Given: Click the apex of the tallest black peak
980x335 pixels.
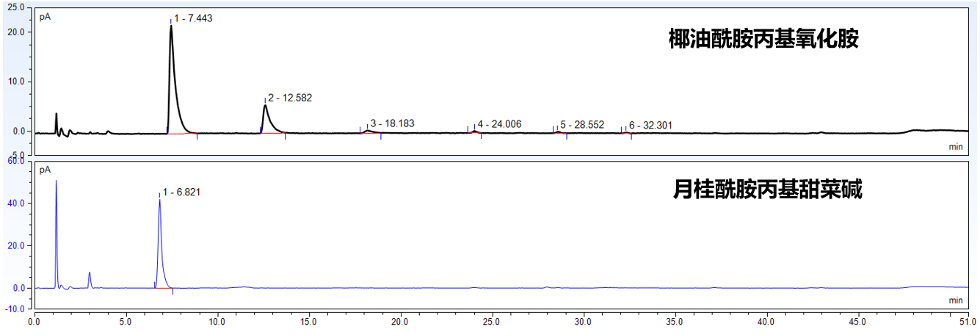Looking at the screenshot, I should 171,27.
